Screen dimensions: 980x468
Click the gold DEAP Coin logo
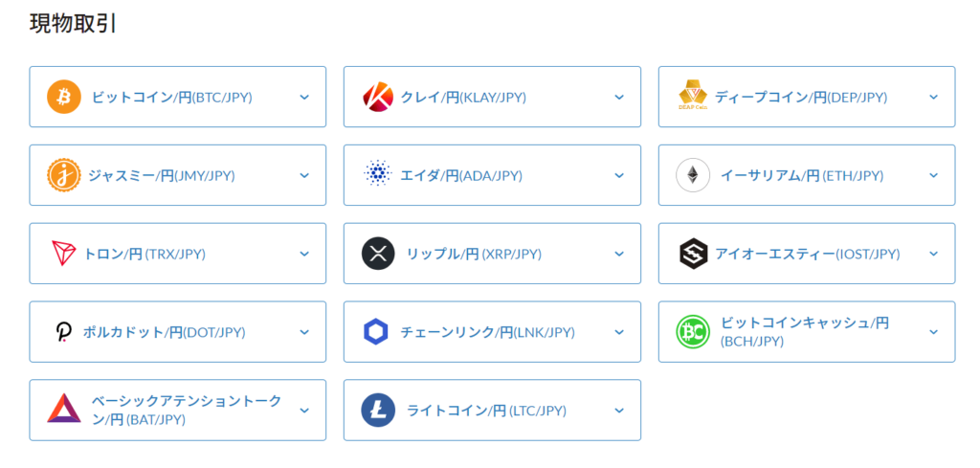click(693, 95)
